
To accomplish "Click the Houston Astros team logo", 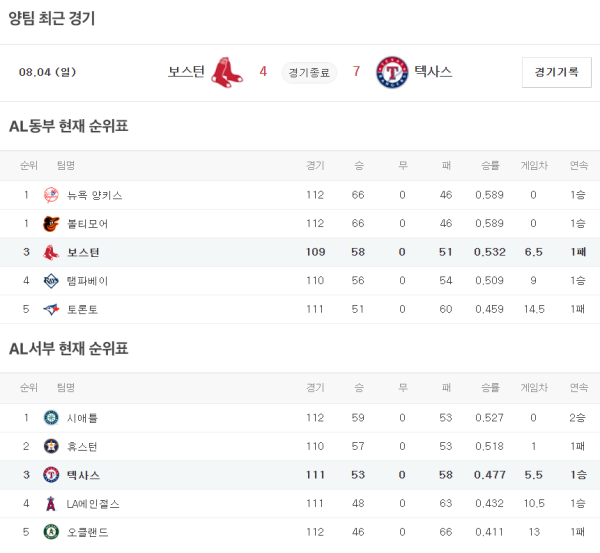I will point(51,446).
